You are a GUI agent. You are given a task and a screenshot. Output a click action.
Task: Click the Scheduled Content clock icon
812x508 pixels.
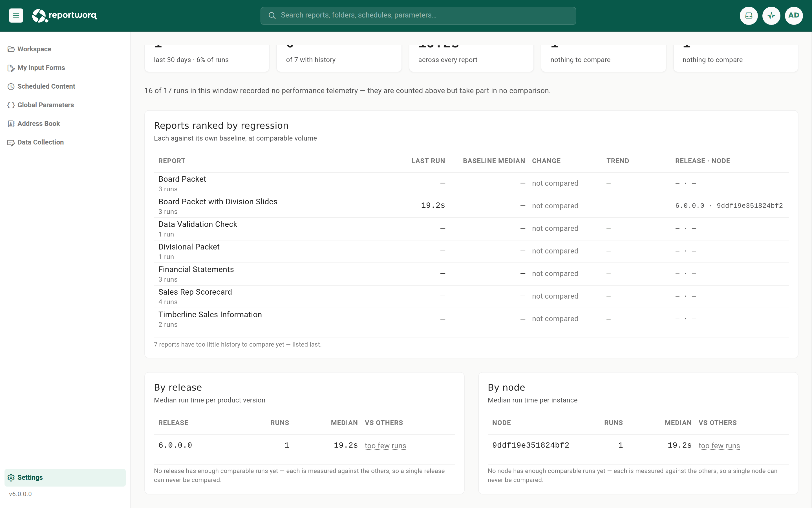click(x=11, y=87)
